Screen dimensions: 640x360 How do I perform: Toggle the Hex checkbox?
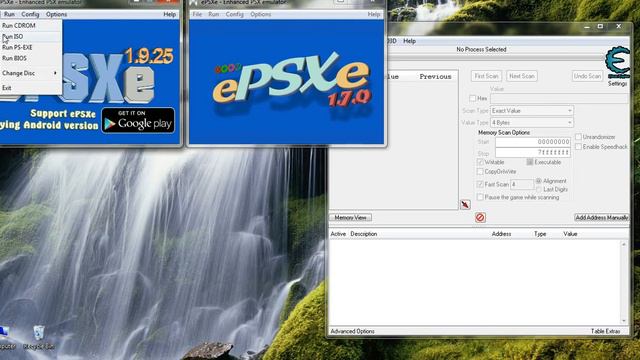coord(473,98)
